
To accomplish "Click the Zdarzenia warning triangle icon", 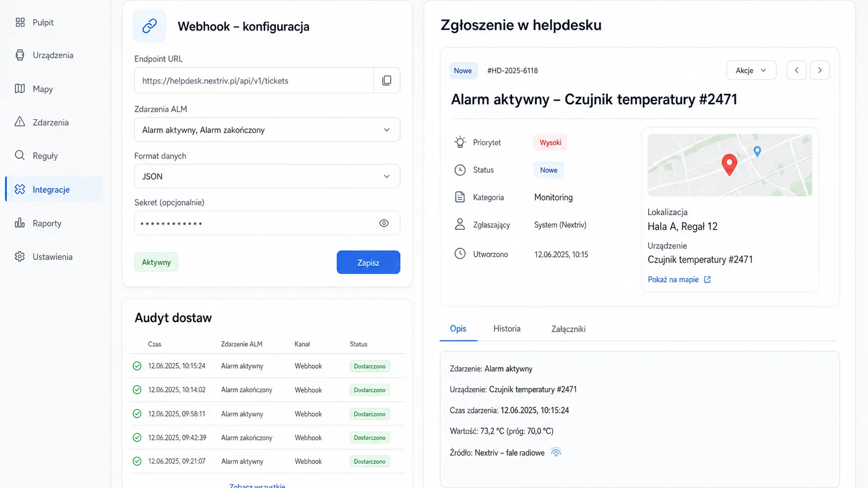I will coord(20,122).
